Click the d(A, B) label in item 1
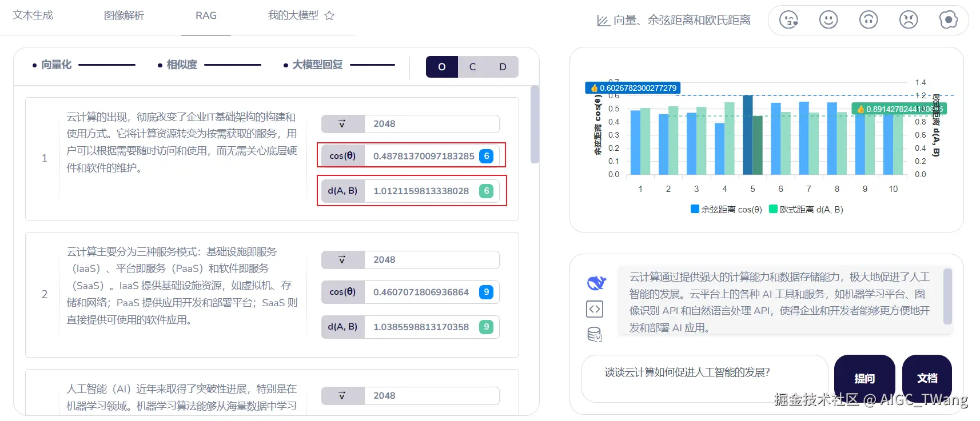Screen dimensions: 980x421 point(342,191)
